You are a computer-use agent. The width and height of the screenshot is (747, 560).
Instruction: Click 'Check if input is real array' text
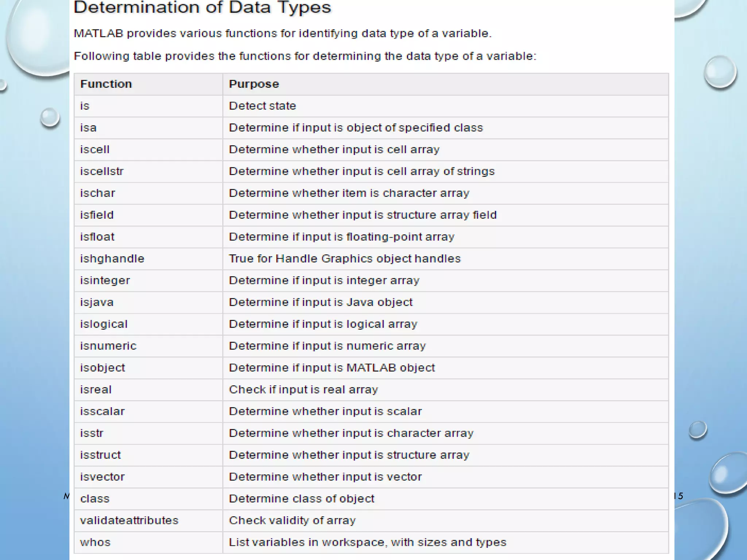coord(303,390)
